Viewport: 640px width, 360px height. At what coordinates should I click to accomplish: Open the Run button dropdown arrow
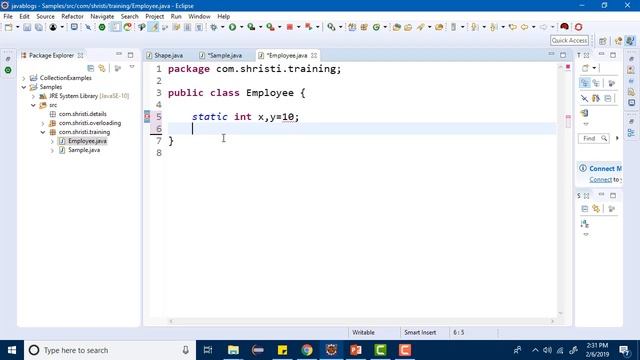241,27
